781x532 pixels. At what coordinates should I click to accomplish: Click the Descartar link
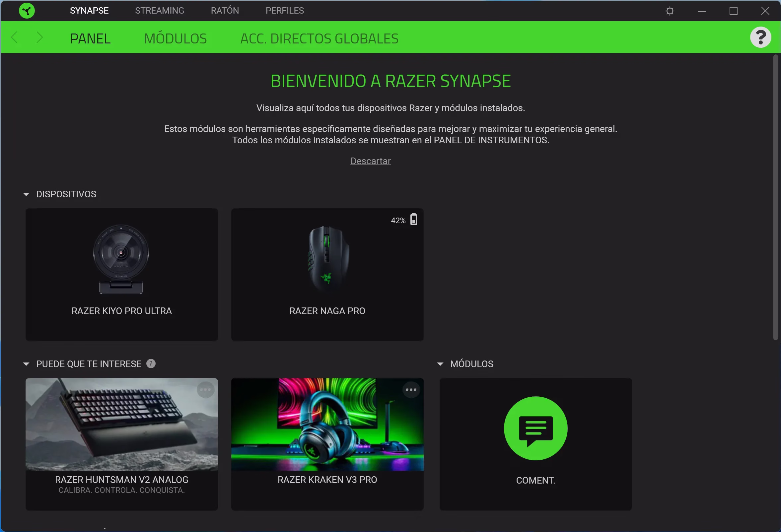pyautogui.click(x=370, y=161)
